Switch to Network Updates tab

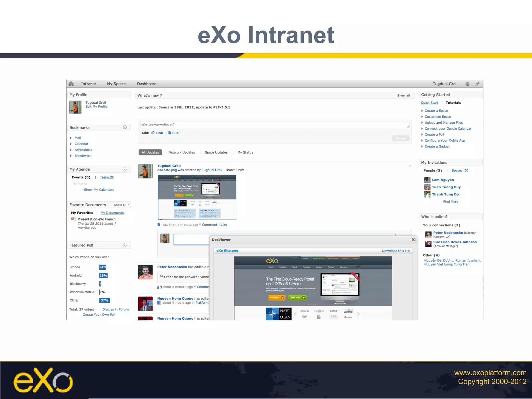tap(182, 152)
